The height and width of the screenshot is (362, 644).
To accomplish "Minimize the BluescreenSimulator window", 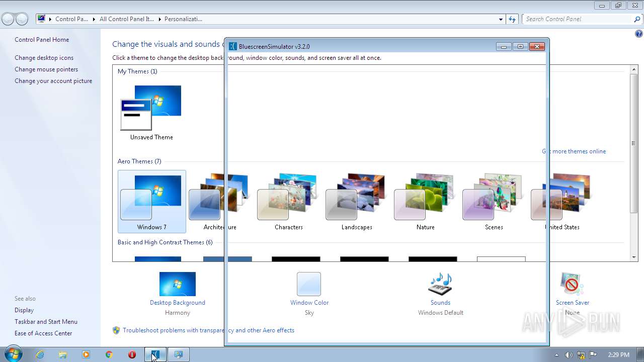I will click(504, 46).
